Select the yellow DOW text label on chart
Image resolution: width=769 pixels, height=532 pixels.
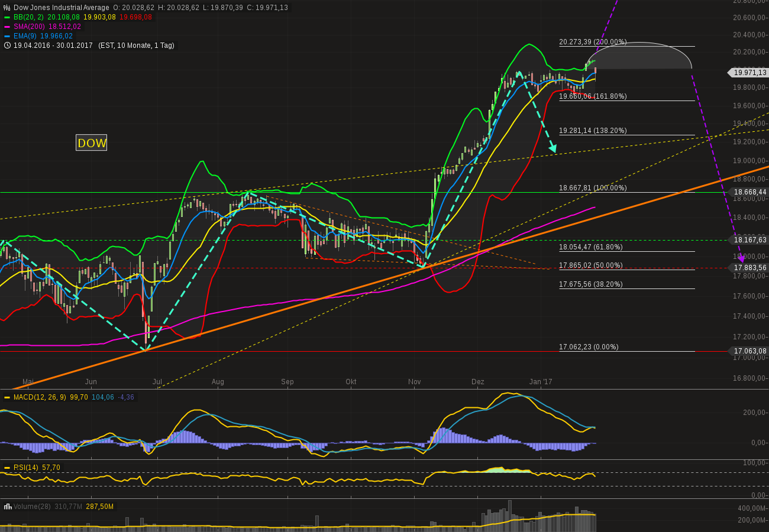click(92, 142)
